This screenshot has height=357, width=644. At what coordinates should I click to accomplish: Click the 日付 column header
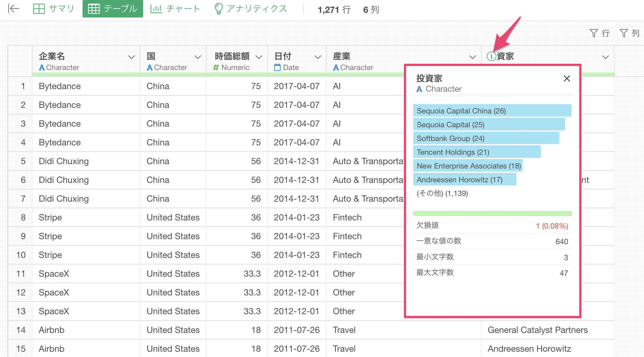tap(297, 61)
